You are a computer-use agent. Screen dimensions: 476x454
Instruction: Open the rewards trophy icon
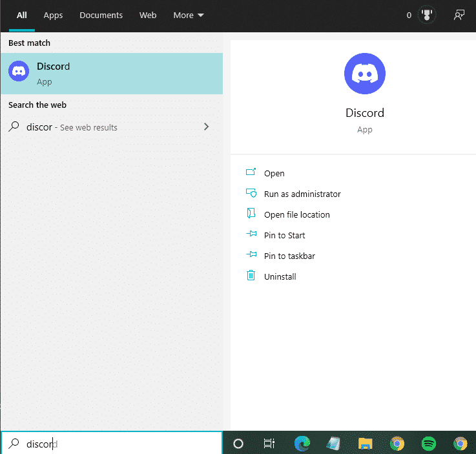coord(427,15)
